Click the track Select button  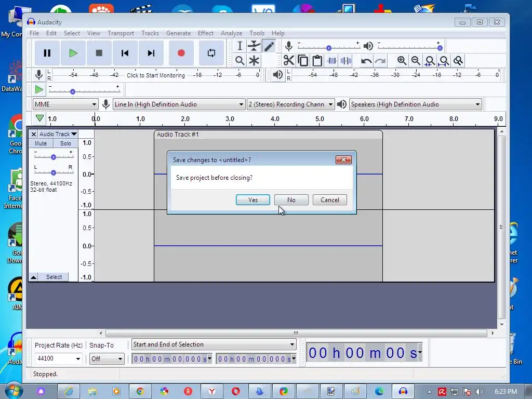(x=54, y=277)
